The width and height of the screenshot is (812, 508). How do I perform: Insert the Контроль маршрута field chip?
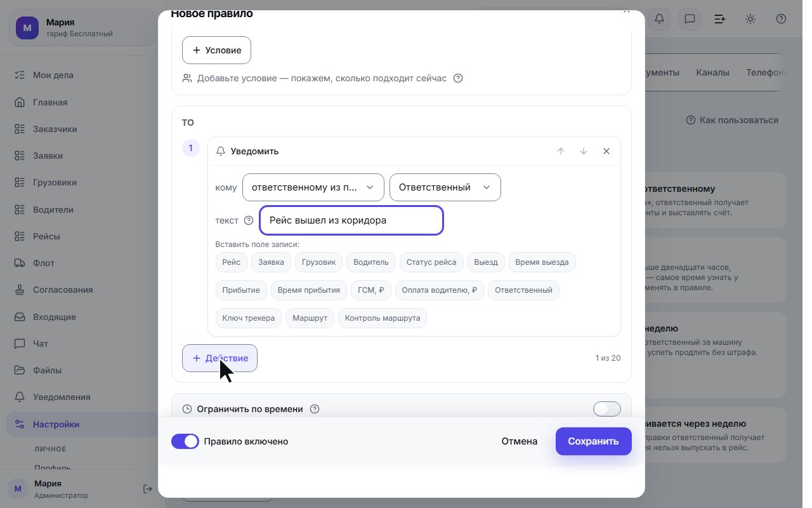pyautogui.click(x=383, y=318)
